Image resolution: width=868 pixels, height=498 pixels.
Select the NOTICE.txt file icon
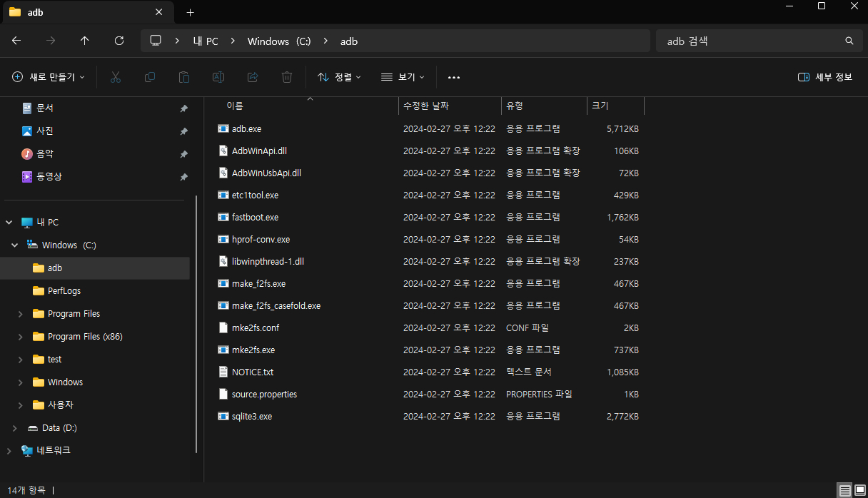pyautogui.click(x=223, y=372)
